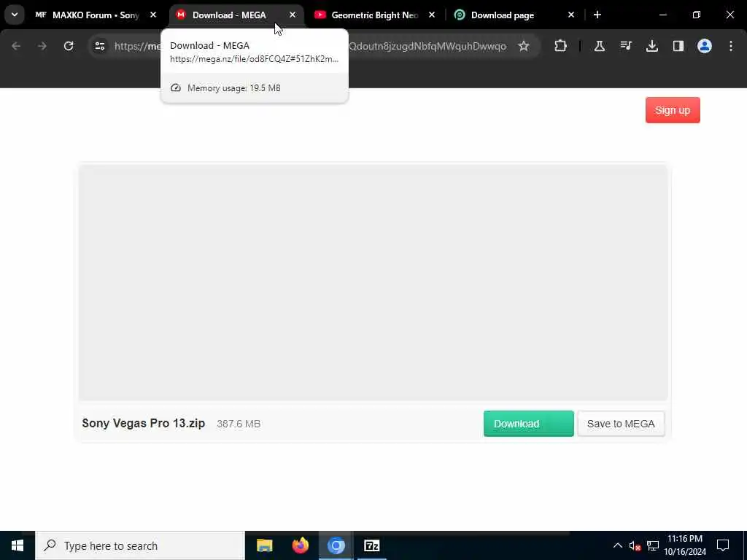Switch to the MAXKO Forum tab
Screen dimensions: 747x560
tap(96, 15)
